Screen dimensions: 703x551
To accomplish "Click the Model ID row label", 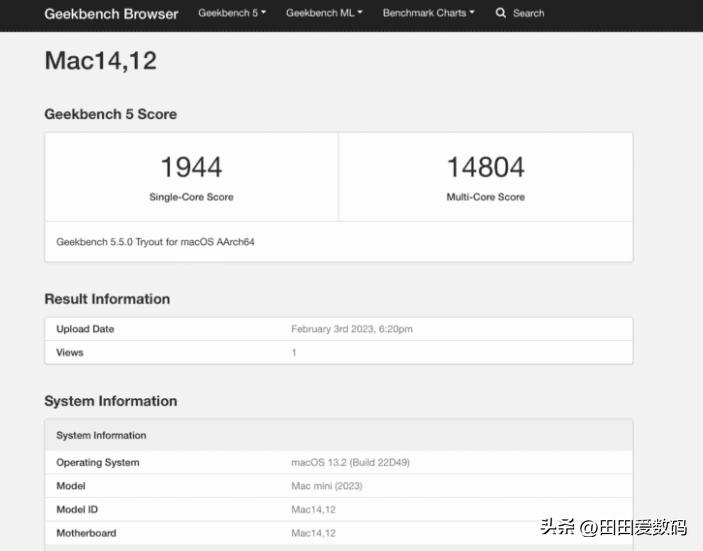I will coord(77,510).
